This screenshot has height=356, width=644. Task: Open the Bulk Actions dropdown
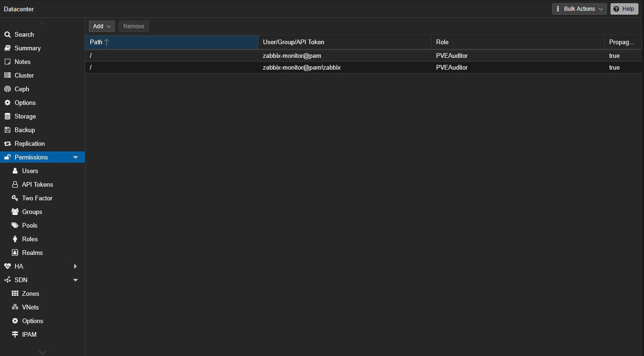579,8
